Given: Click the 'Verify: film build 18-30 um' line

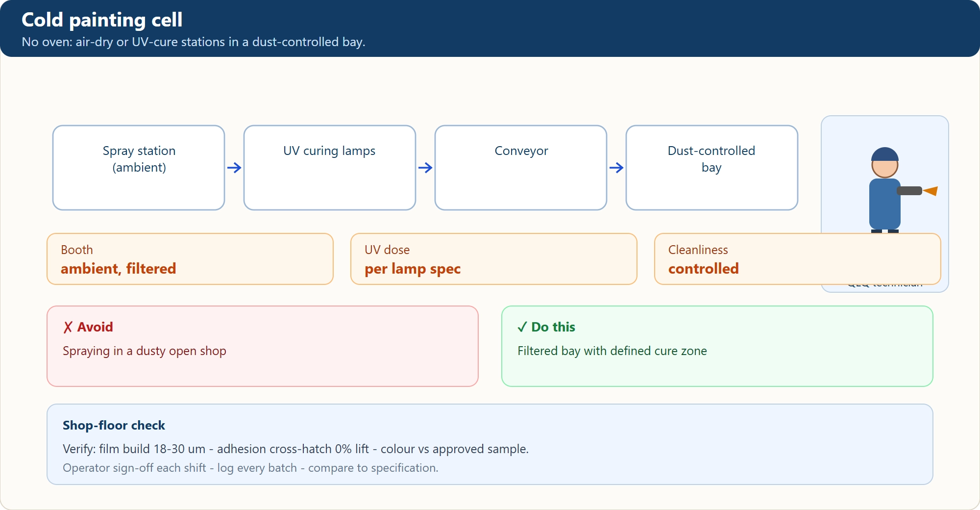Looking at the screenshot, I should click(x=295, y=449).
